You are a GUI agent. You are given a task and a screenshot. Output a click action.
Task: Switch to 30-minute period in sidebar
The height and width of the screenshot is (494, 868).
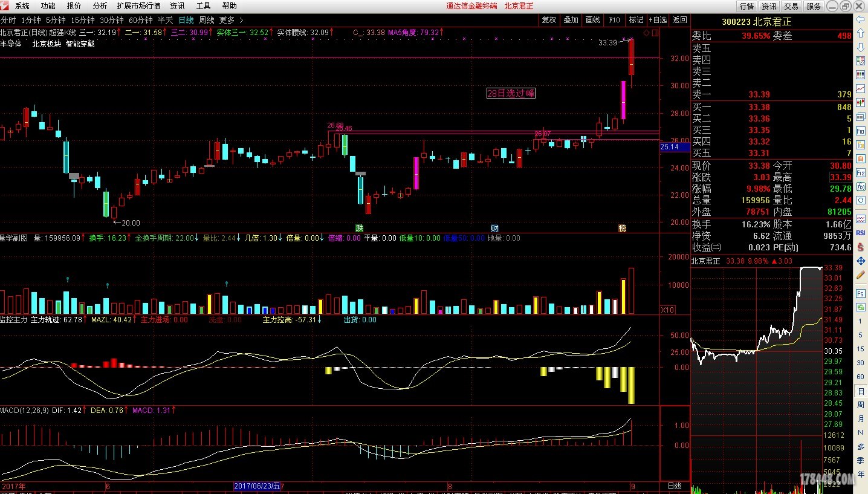point(861,363)
